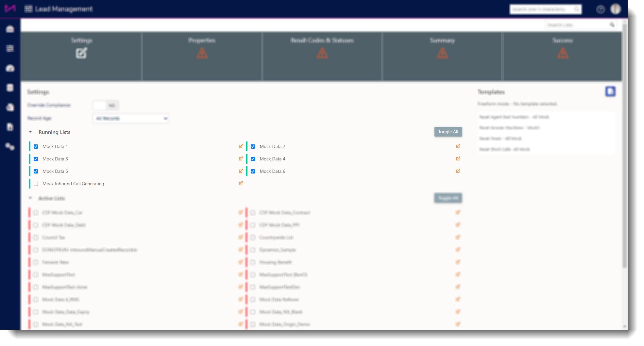Click the 'Mock Inbound Call Generating' label
This screenshot has width=644, height=346.
(x=73, y=184)
